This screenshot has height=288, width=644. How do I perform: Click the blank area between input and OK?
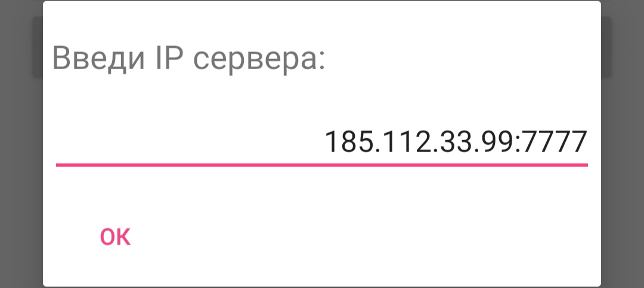click(x=322, y=194)
